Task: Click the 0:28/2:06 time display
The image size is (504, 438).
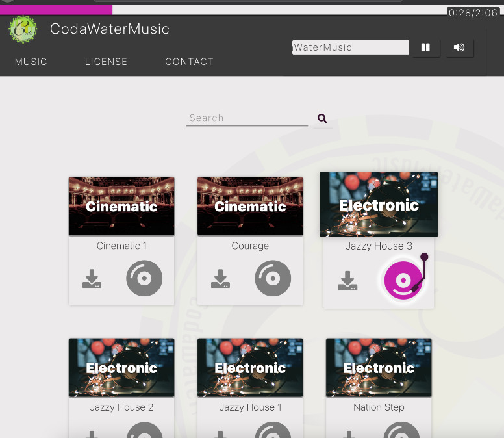Action: (473, 13)
